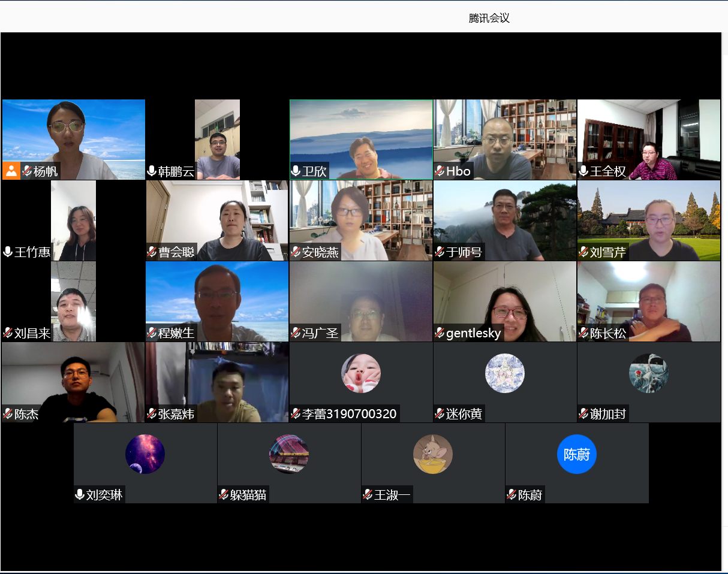This screenshot has width=728, height=574.
Task: Click 张嘉炜's muted microphone icon
Action: (x=152, y=414)
